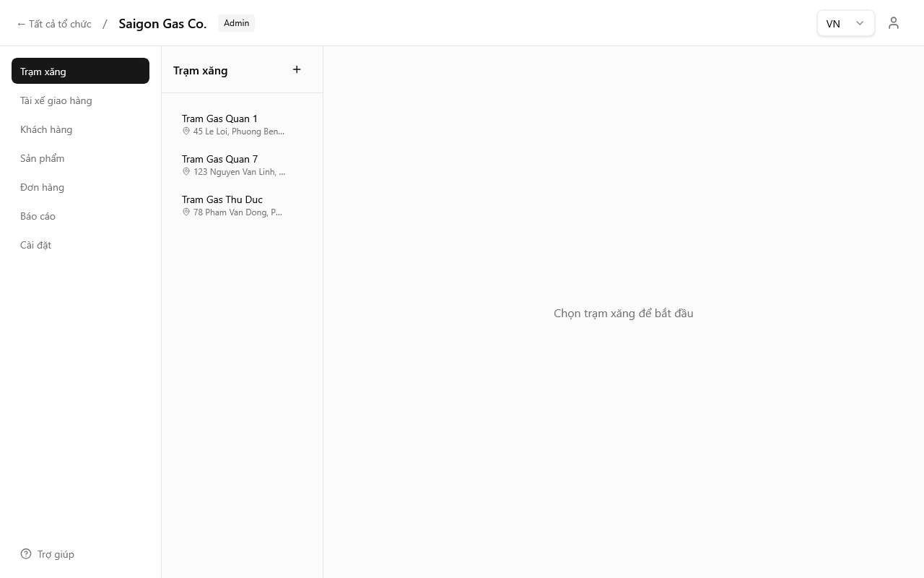
Task: Click location pin icon for Tram Gas Quan 7
Action: coord(186,172)
